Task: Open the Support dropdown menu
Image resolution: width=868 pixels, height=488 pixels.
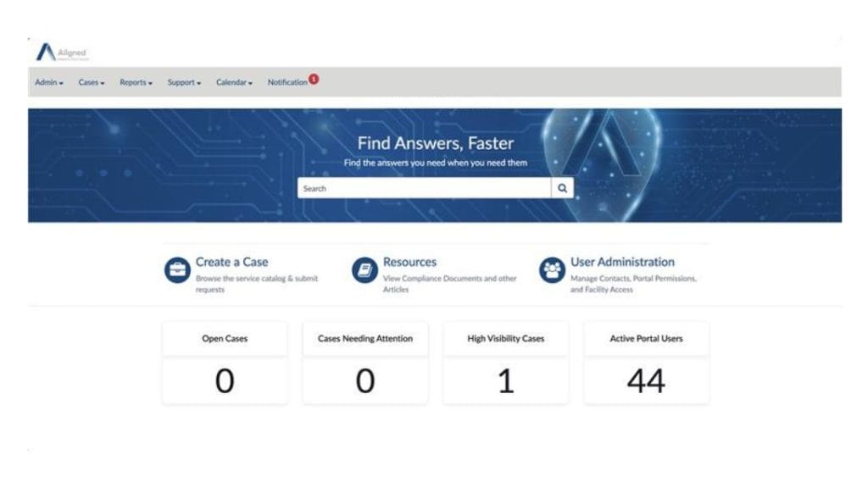Action: 184,82
